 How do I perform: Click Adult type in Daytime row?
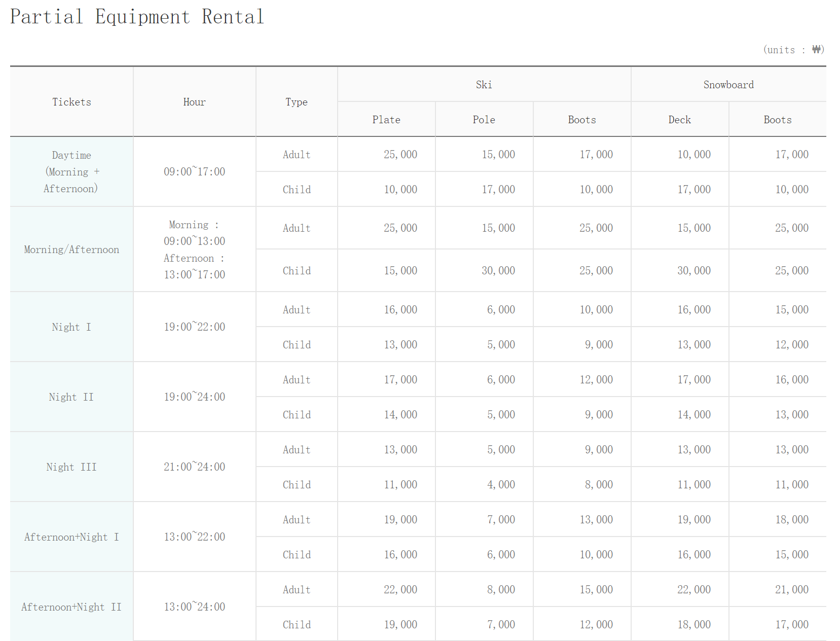click(297, 155)
